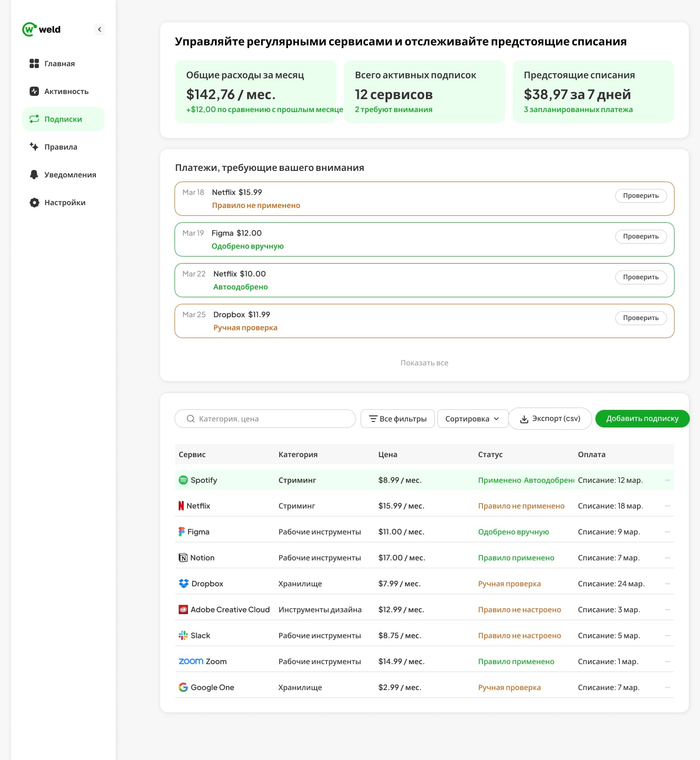Viewport: 700px width, 760px height.
Task: Click the weld logo
Action: (x=41, y=29)
